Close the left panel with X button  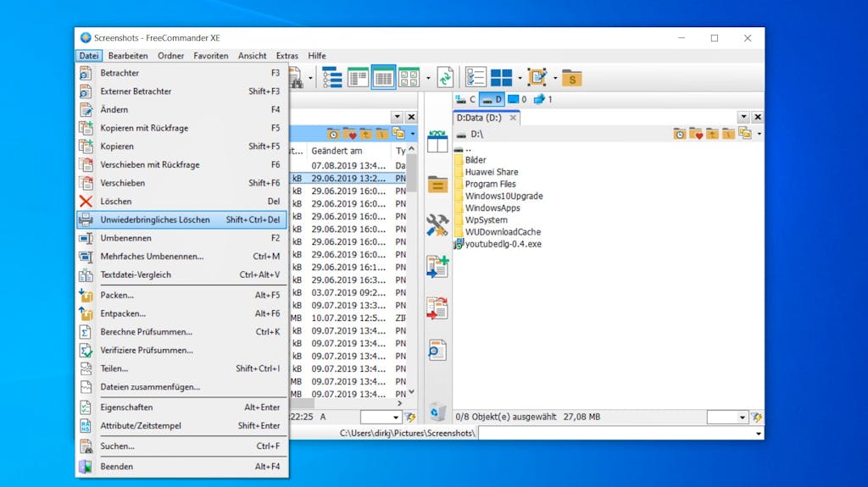point(411,117)
